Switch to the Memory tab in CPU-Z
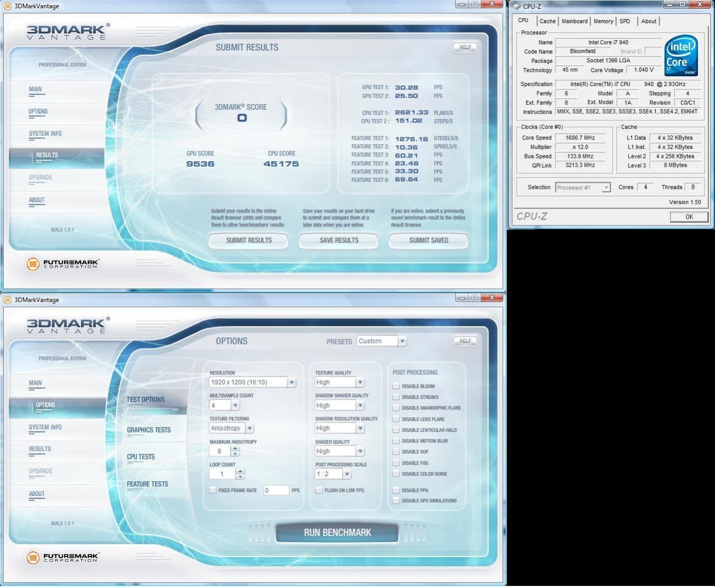Image resolution: width=715 pixels, height=588 pixels. [x=603, y=21]
